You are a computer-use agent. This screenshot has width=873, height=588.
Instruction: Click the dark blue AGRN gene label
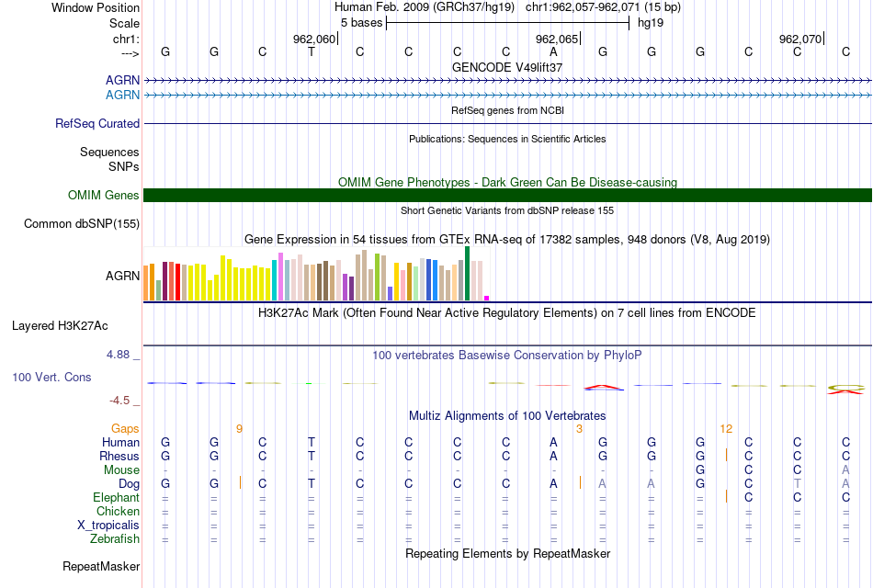(x=122, y=80)
